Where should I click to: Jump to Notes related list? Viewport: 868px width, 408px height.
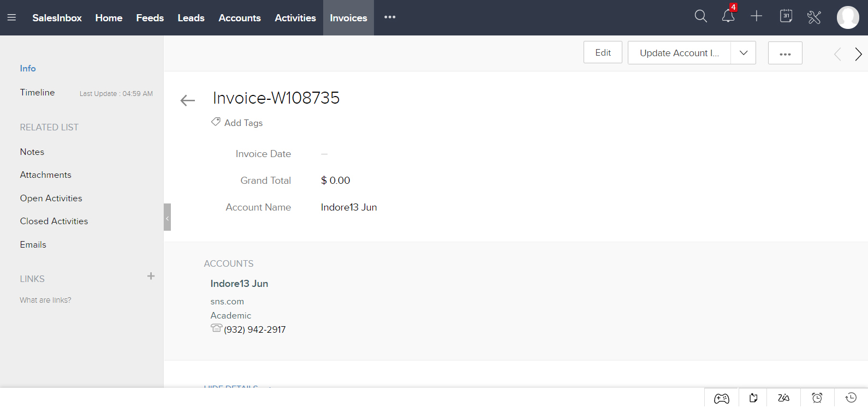pos(32,152)
